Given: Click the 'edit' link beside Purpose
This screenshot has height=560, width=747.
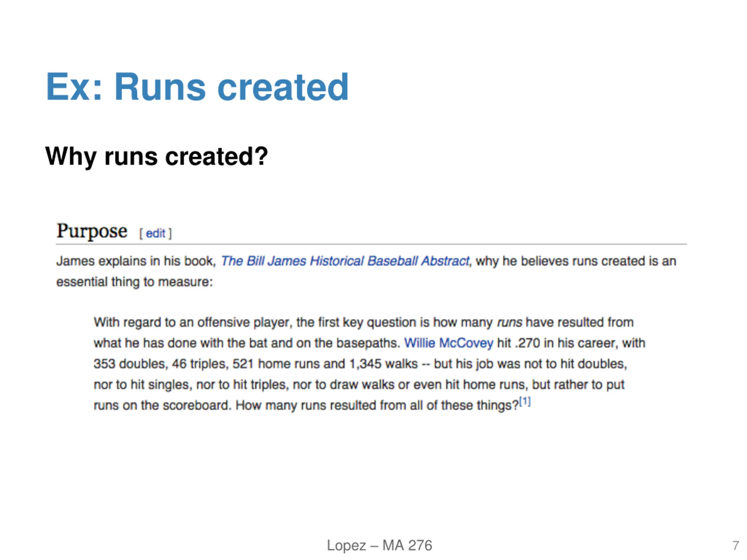Looking at the screenshot, I should point(155,233).
